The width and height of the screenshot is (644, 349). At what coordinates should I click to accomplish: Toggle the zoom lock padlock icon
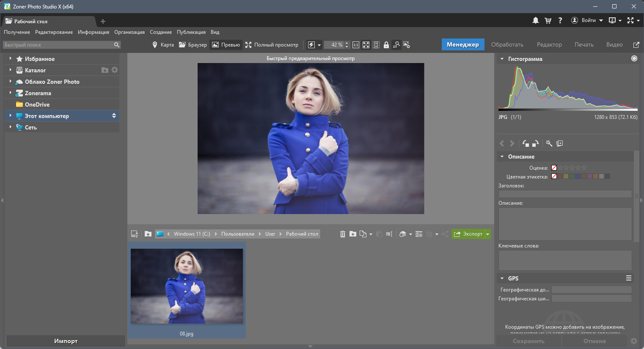[x=386, y=45]
